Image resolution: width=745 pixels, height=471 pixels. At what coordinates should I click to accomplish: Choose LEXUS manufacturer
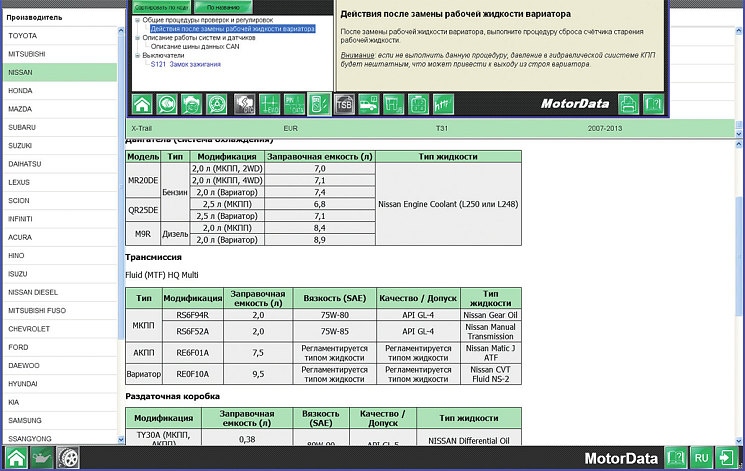click(x=60, y=182)
